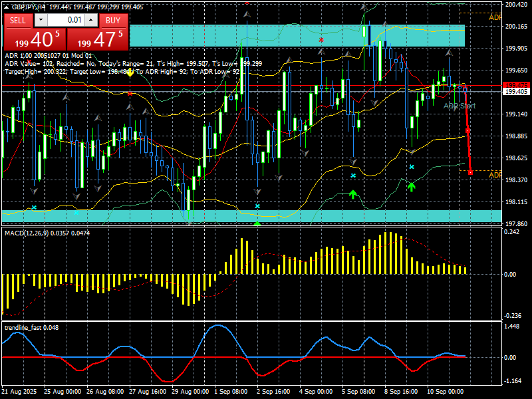Click the 1 Sep 08:00 time label
This screenshot has height=399, width=532.
coord(231,391)
